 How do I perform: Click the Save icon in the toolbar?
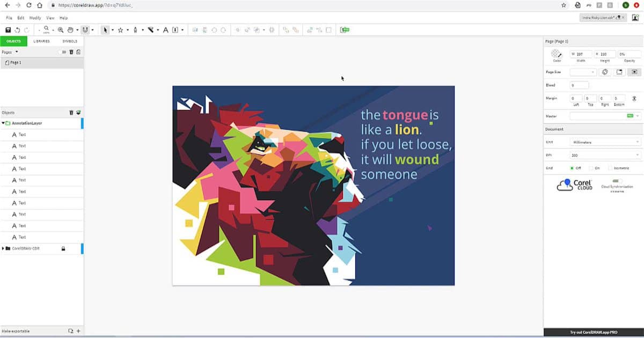[x=8, y=30]
